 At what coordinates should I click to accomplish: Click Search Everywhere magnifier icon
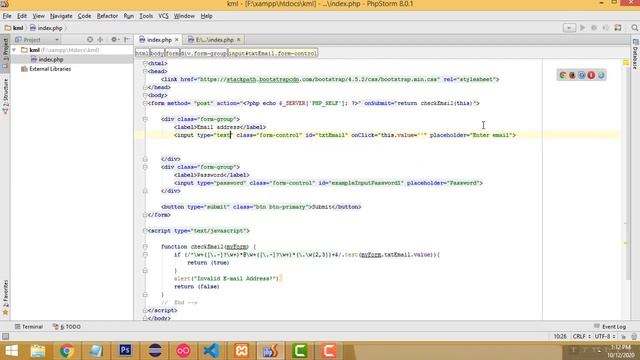(x=634, y=28)
